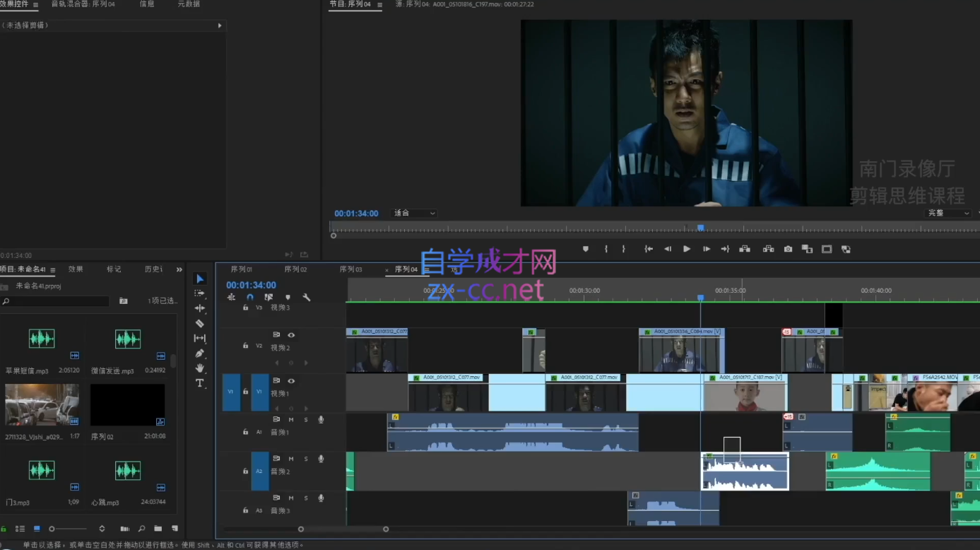
Task: Click the Comparison View icon
Action: point(807,249)
